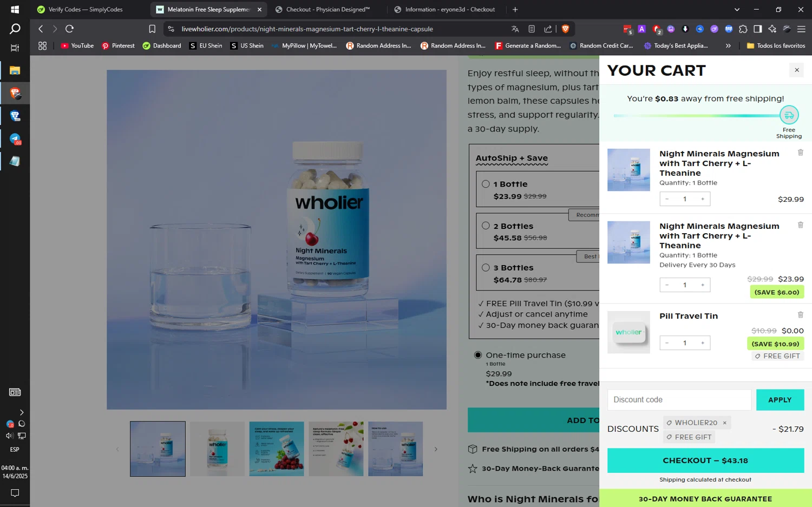
Task: Select the second product thumbnail image
Action: pos(217,449)
